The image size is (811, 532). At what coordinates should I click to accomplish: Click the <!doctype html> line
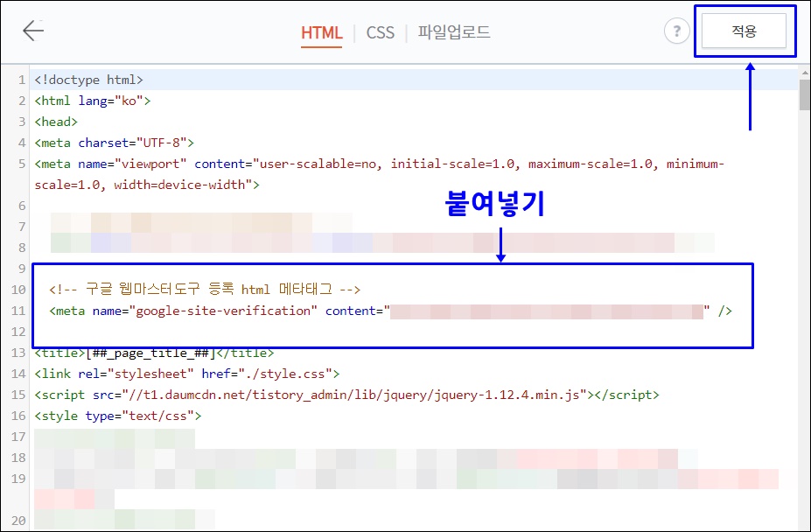point(89,80)
